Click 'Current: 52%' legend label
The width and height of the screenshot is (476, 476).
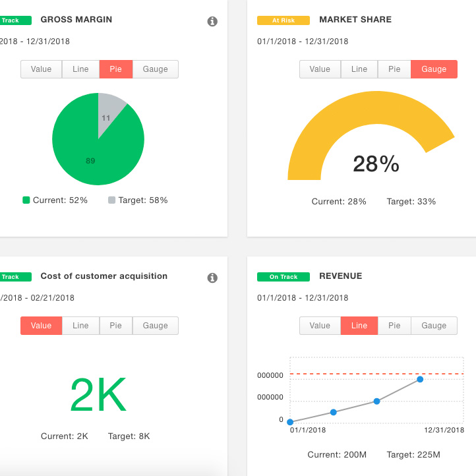tap(60, 200)
